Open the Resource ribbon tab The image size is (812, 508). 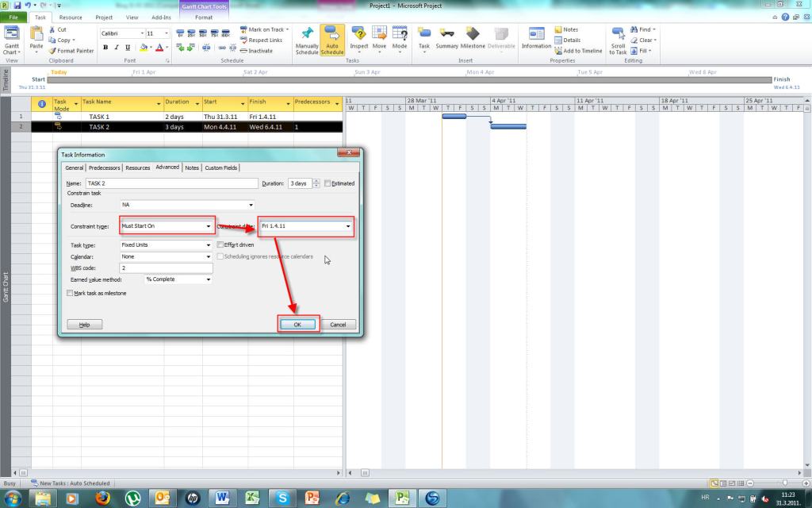point(71,17)
